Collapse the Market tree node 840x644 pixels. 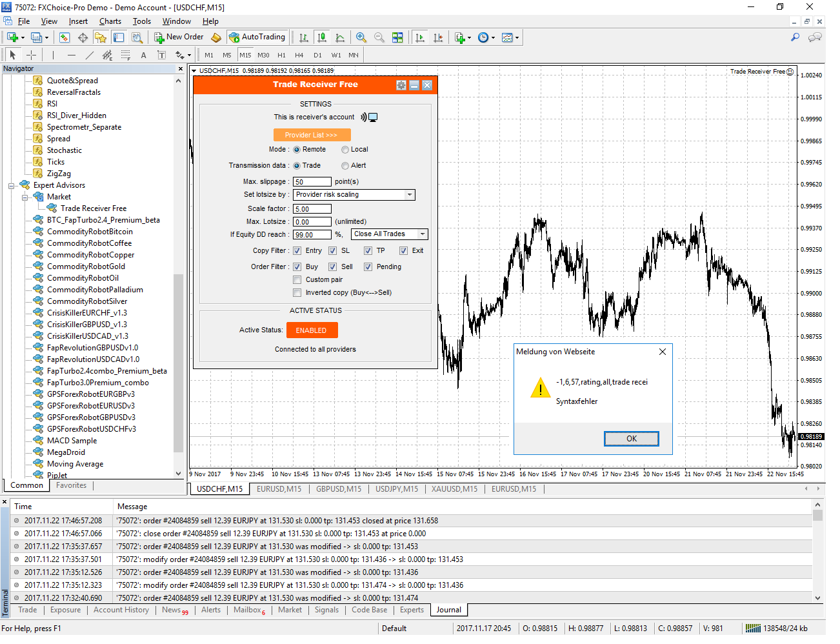pos(25,197)
